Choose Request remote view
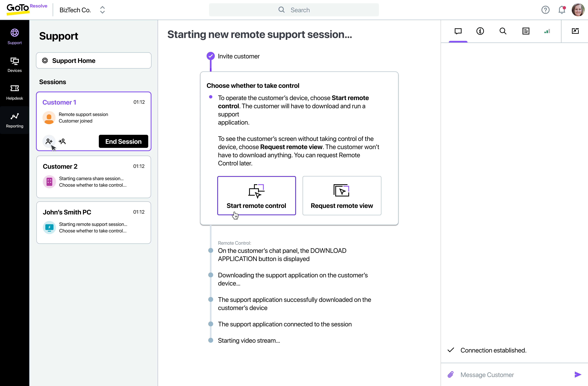This screenshot has width=588, height=386. coord(342,195)
